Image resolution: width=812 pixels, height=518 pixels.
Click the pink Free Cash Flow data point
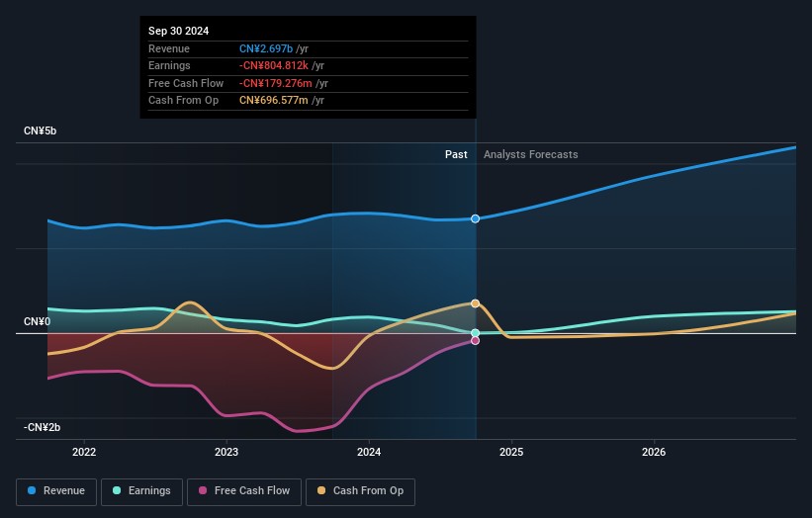475,340
